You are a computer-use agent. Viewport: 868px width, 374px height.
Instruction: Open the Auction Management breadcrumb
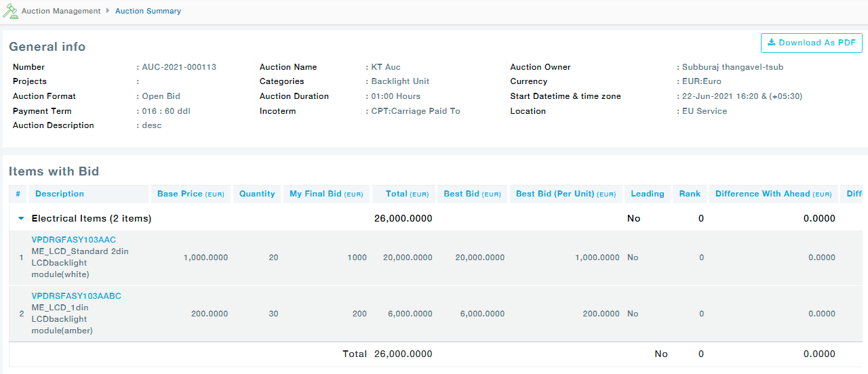(x=61, y=11)
